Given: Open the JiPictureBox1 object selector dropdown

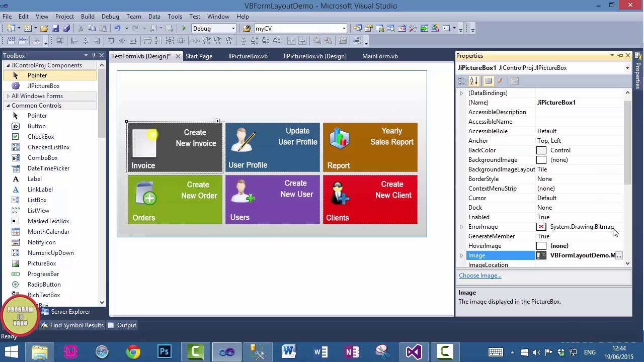Looking at the screenshot, I should 627,68.
